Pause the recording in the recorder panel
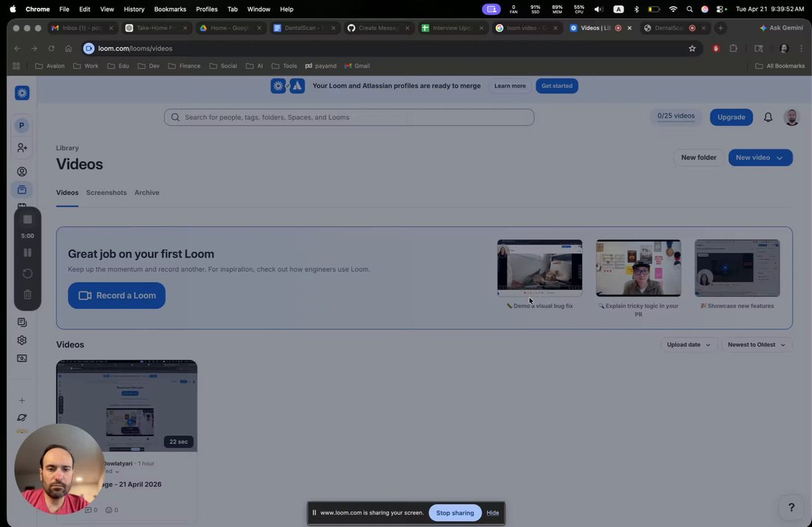 tap(27, 253)
